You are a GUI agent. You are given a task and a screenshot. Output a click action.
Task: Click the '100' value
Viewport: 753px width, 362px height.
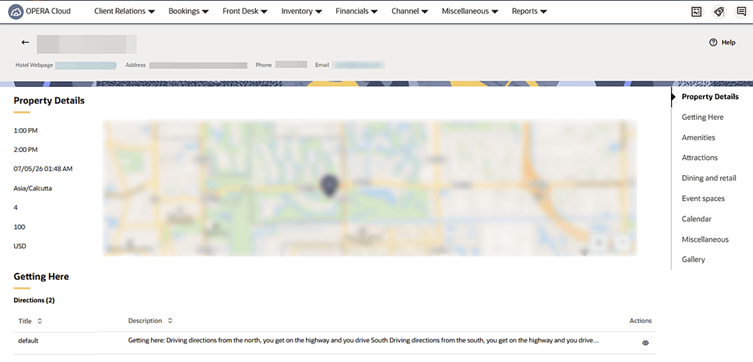coord(19,227)
